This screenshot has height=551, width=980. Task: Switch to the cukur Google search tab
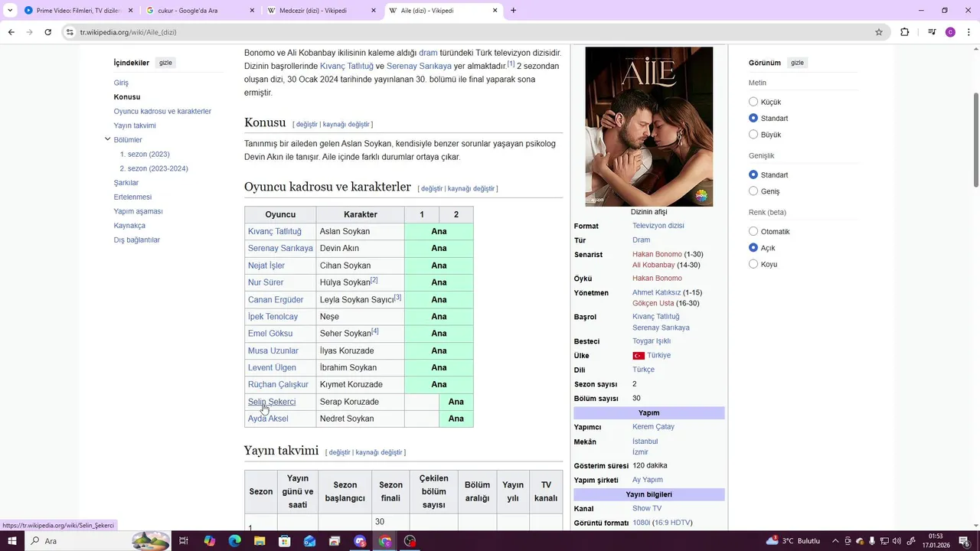point(200,11)
